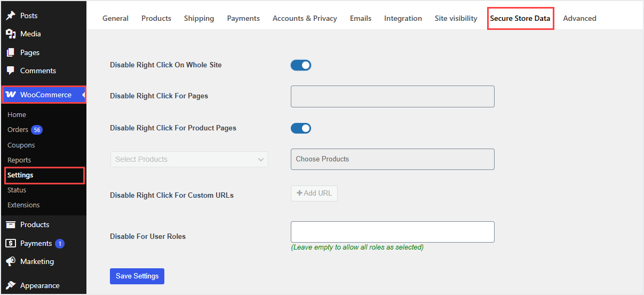Viewport: 644px width, 295px height.
Task: Click the Posts pin icon
Action: click(x=11, y=15)
